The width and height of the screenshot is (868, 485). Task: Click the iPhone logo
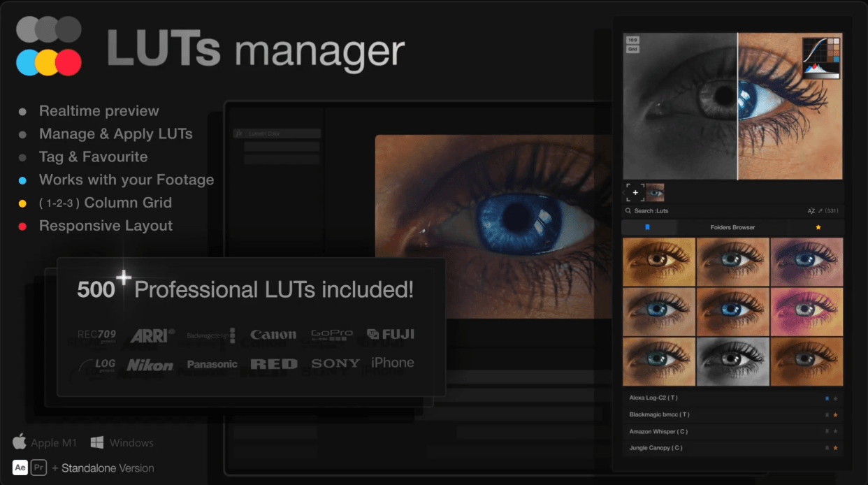pyautogui.click(x=393, y=363)
